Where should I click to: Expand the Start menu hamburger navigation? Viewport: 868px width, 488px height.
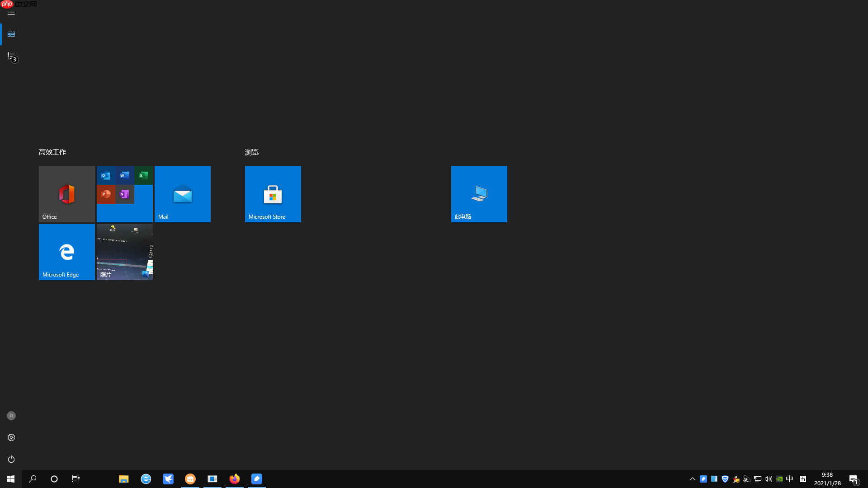(11, 13)
